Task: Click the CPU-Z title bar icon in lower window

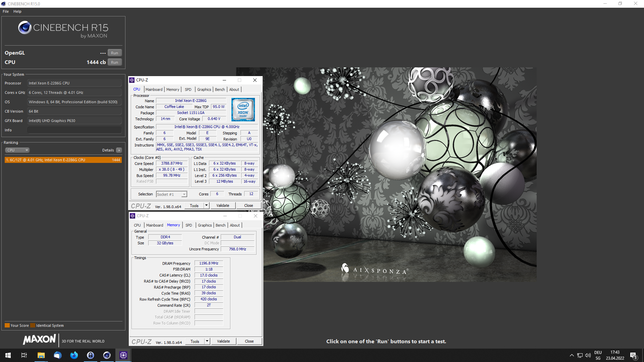Action: [132, 216]
